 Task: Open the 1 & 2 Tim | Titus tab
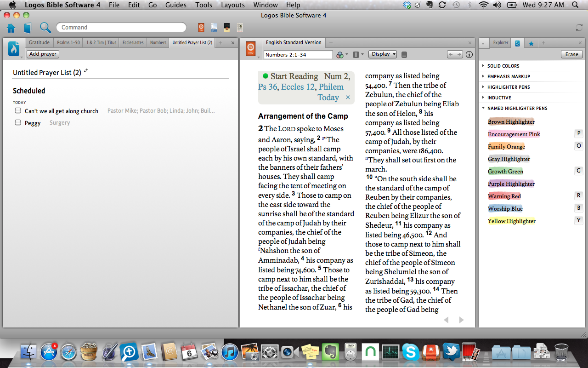(101, 42)
